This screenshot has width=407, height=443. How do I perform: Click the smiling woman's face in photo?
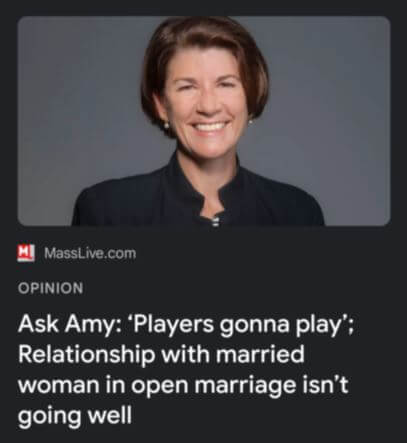pyautogui.click(x=207, y=100)
